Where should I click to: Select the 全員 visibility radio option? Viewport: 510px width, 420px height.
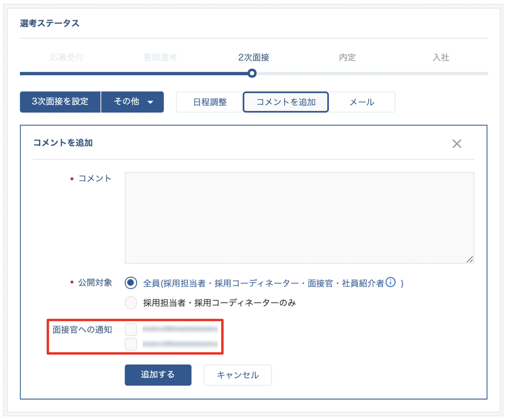click(x=131, y=283)
